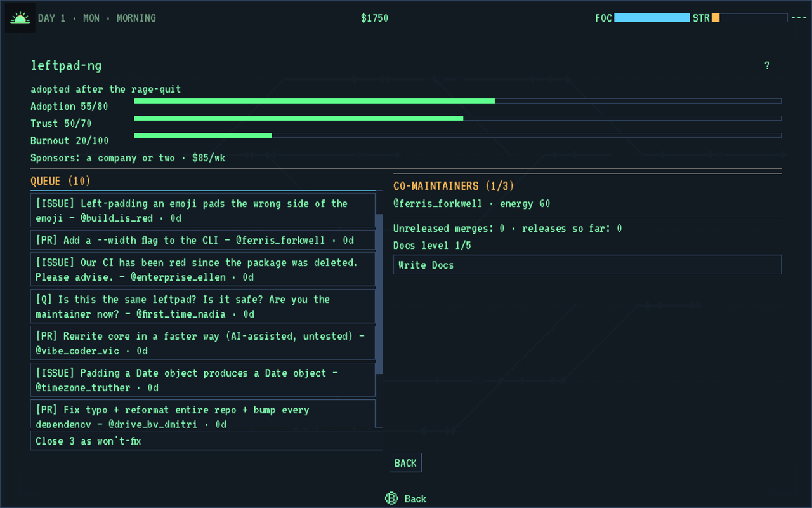Click the $1750 money display
This screenshot has height=508, width=812.
pyautogui.click(x=374, y=18)
